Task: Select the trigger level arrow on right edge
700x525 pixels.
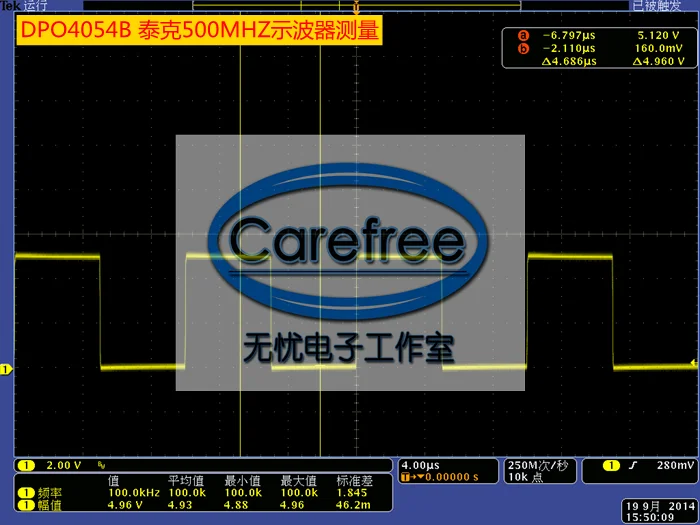Action: [x=693, y=363]
